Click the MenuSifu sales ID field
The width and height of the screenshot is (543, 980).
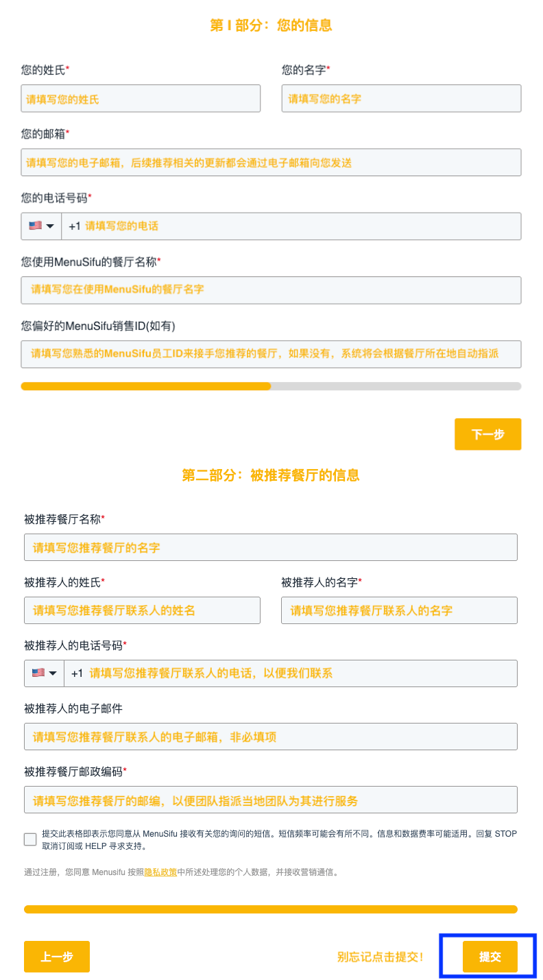(271, 354)
